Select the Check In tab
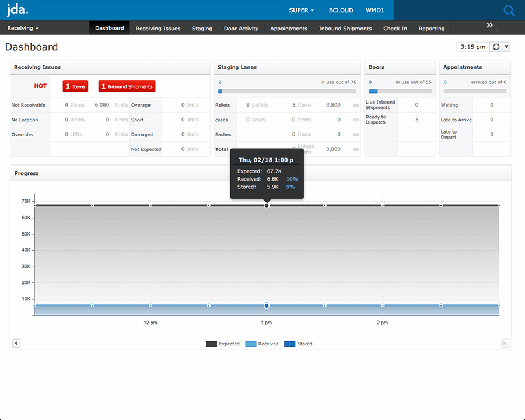 (395, 28)
